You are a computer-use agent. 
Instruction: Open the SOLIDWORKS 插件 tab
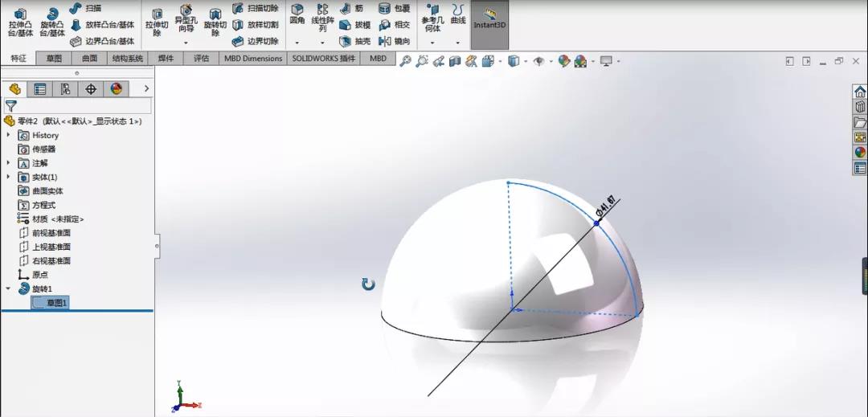pos(323,58)
